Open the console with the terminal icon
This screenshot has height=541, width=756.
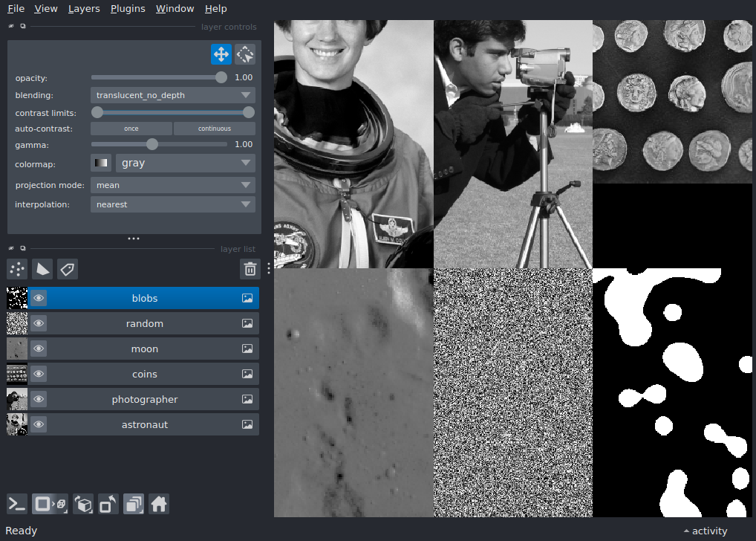click(x=17, y=505)
